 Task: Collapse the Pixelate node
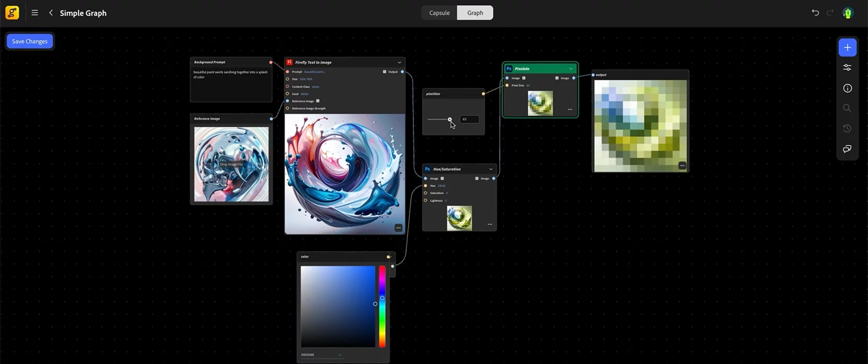571,69
